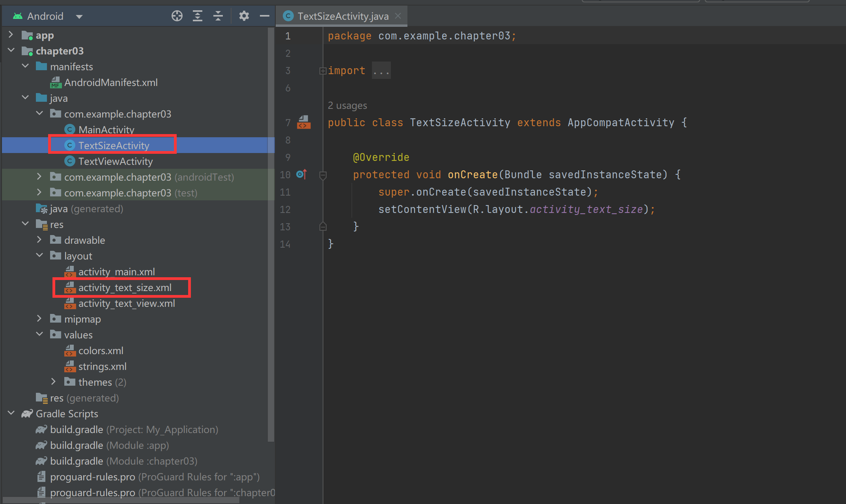Click the project tree horizontal scrollbar

[120, 500]
